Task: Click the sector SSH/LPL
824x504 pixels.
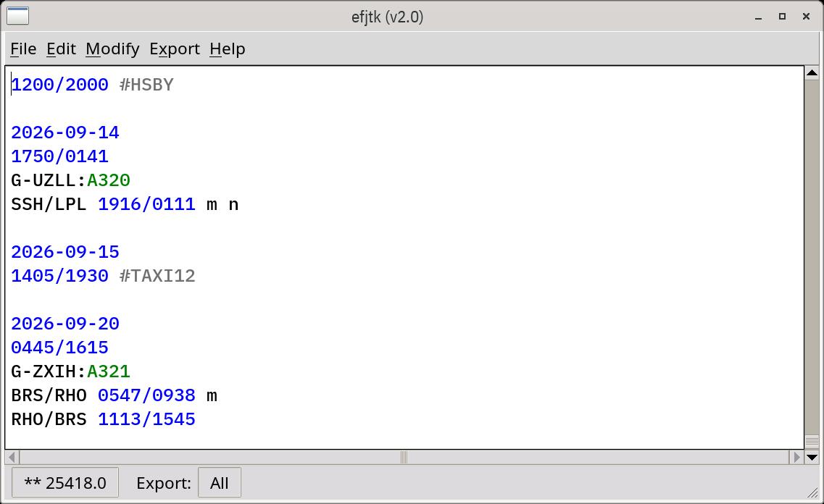Action: coord(49,204)
